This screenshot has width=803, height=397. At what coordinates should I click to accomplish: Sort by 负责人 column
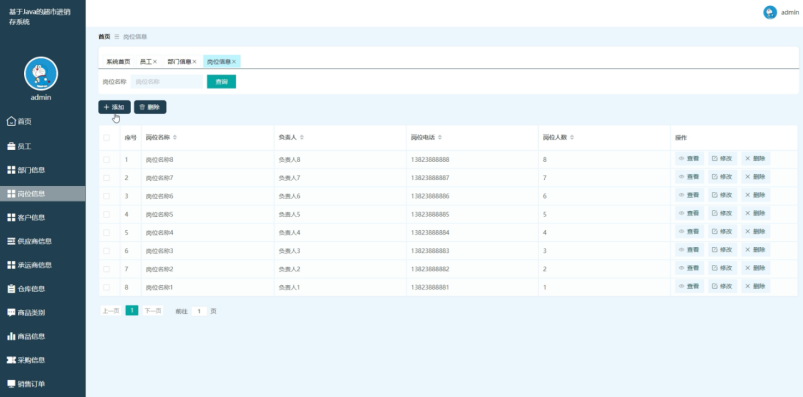tap(302, 138)
